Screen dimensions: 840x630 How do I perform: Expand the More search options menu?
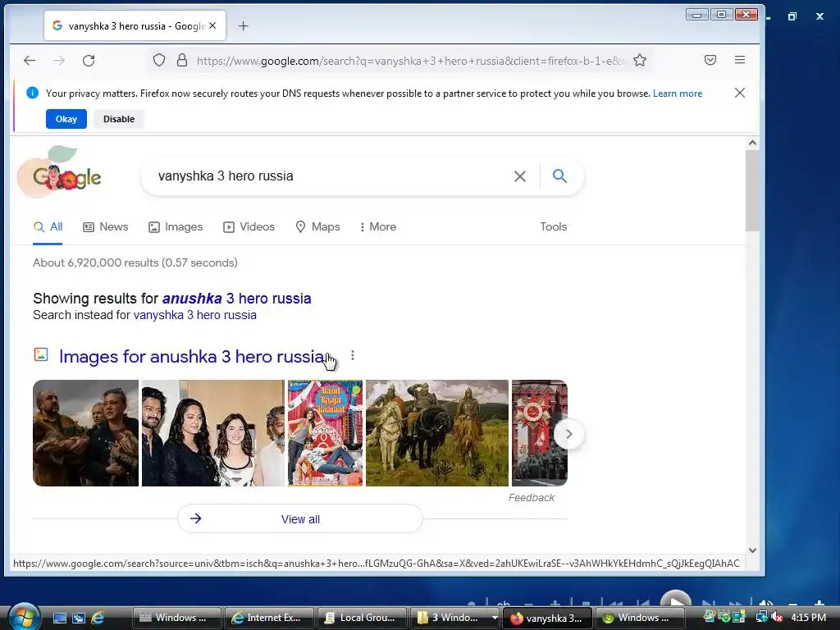tap(378, 226)
